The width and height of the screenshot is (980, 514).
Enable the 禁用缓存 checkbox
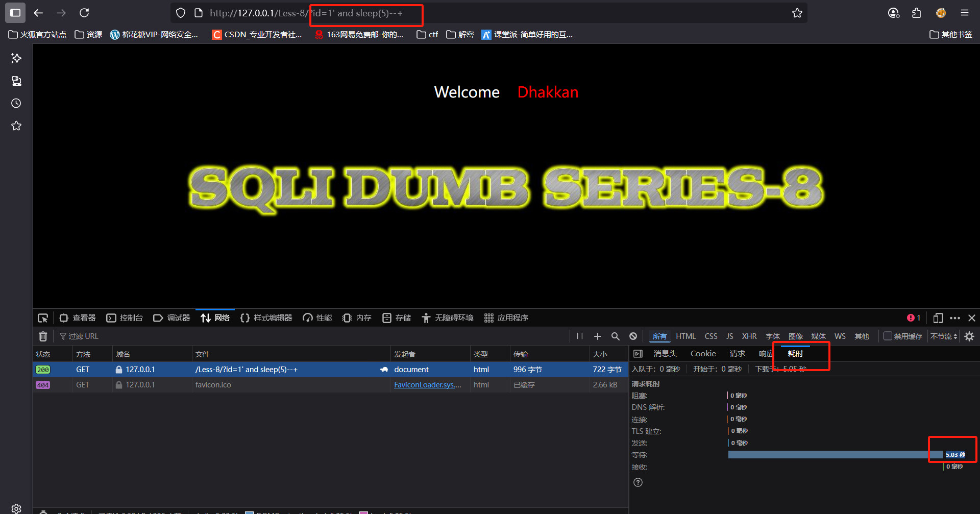point(888,336)
